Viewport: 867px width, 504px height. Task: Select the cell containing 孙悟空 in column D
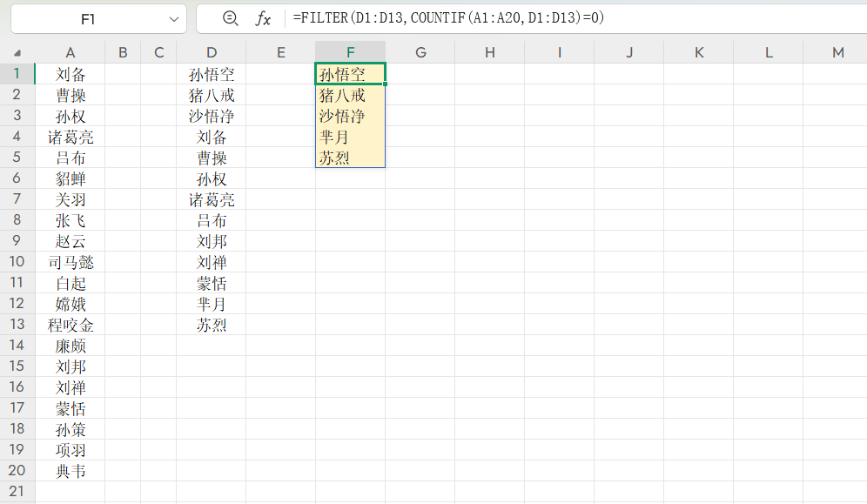211,74
